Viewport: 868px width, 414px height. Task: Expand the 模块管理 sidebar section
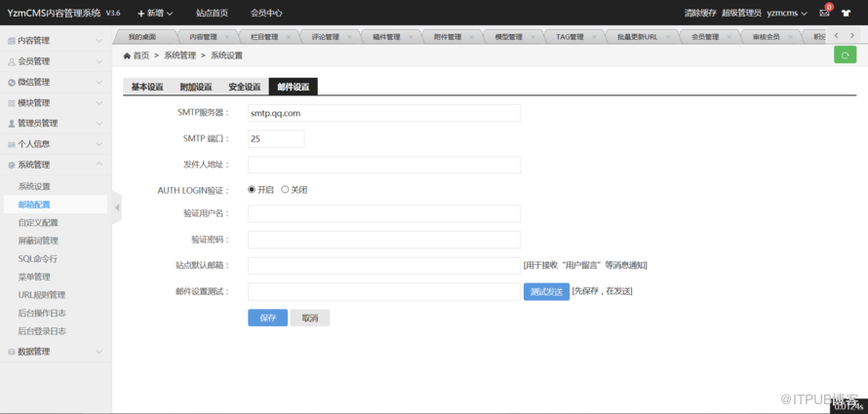click(x=99, y=103)
